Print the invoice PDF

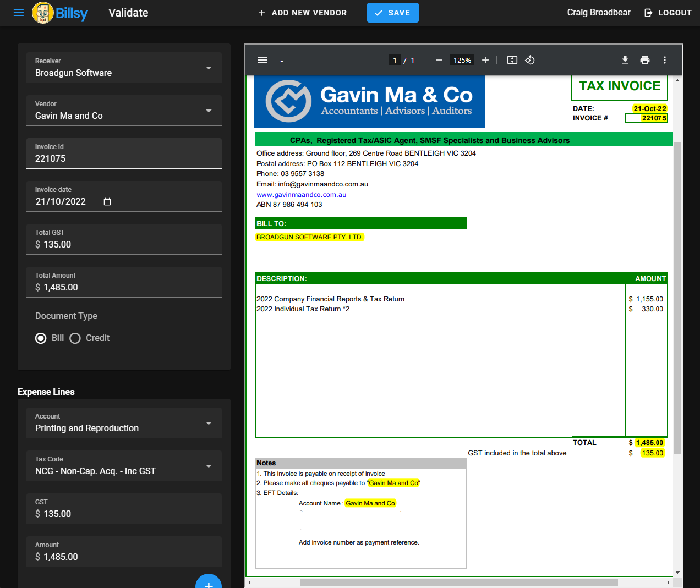[x=645, y=60]
